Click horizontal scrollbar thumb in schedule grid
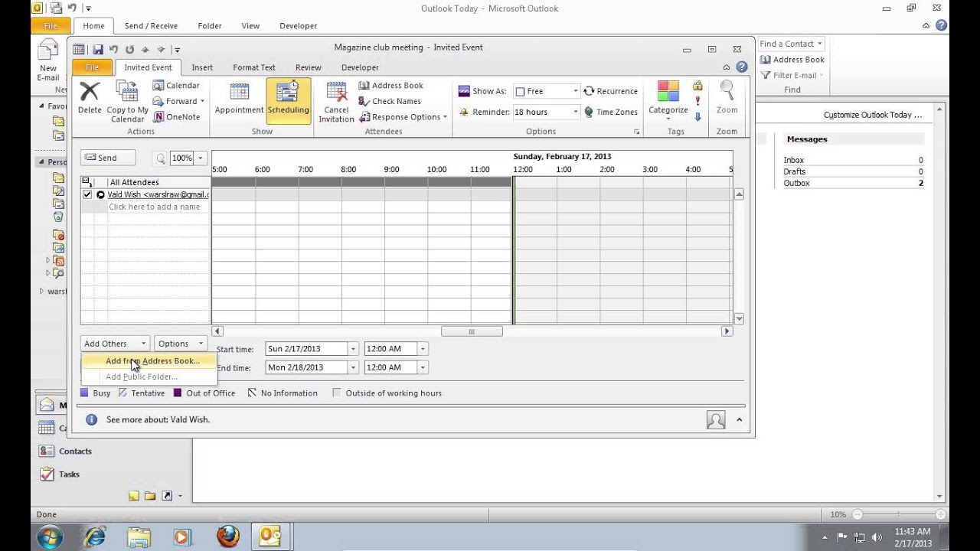Viewport: 980px width, 551px height. [x=472, y=331]
